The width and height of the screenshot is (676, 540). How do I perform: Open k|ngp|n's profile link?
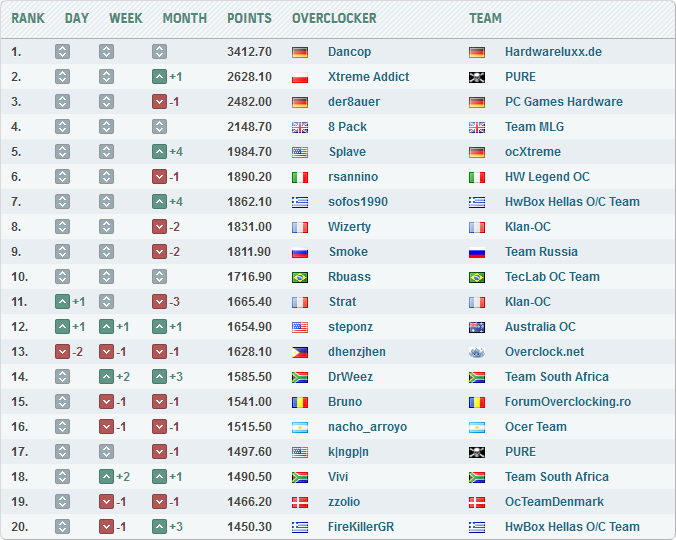click(348, 452)
